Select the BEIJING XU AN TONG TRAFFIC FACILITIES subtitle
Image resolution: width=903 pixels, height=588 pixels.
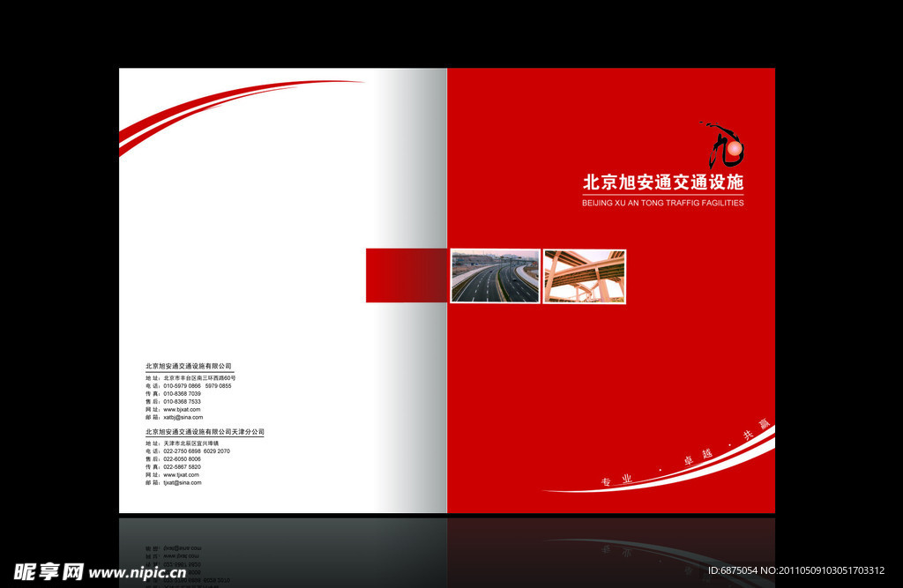[x=663, y=203]
